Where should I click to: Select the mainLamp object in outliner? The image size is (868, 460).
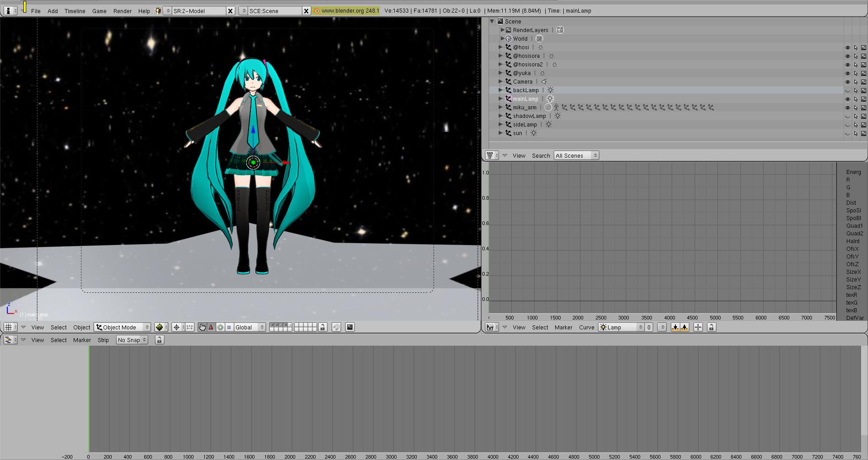tap(525, 99)
